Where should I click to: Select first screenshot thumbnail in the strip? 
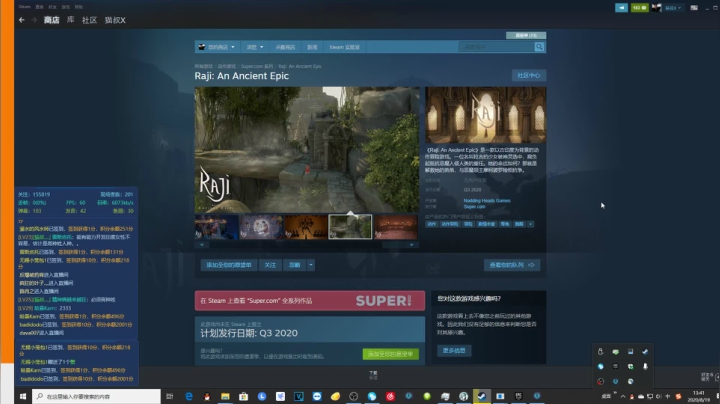(216, 226)
